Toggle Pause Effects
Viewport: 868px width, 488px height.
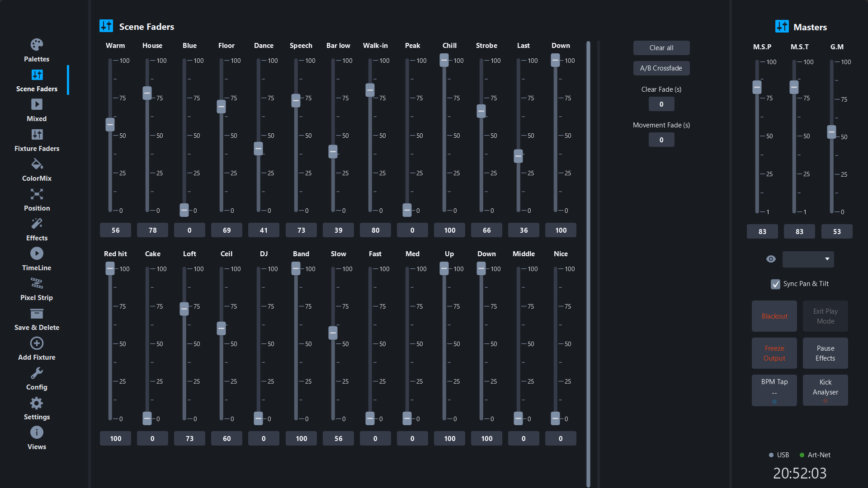pyautogui.click(x=826, y=353)
